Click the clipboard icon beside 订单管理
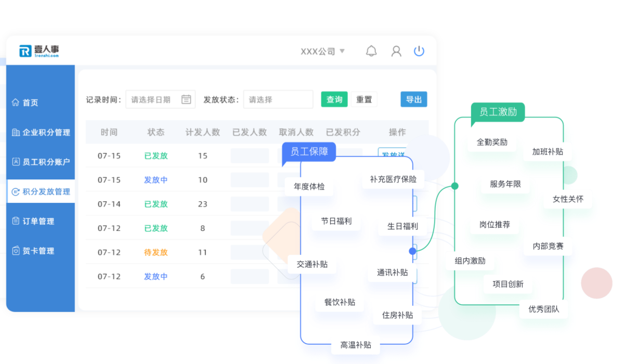Screen dimensions: 624x364 16,221
